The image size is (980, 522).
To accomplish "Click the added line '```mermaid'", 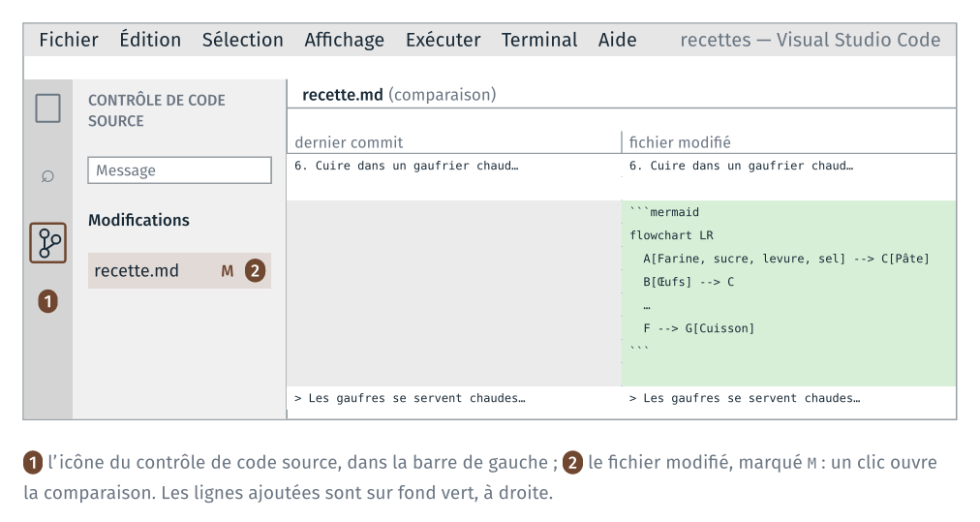I will [664, 212].
